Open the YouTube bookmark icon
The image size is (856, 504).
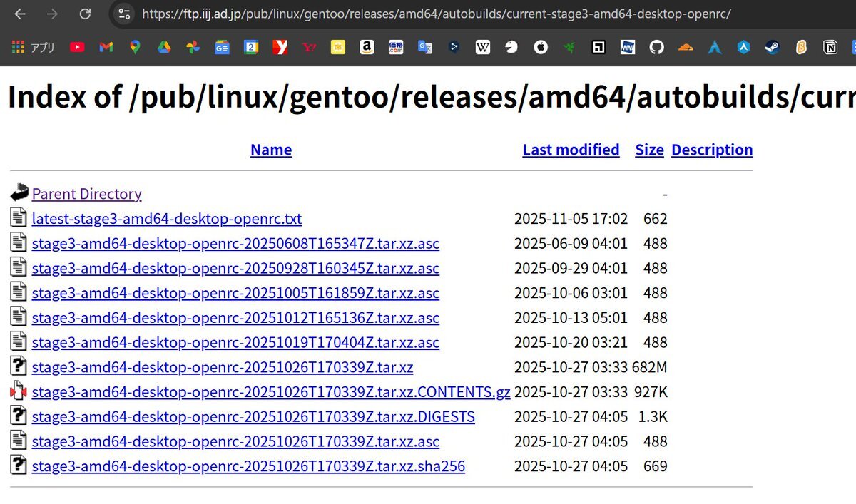point(77,48)
